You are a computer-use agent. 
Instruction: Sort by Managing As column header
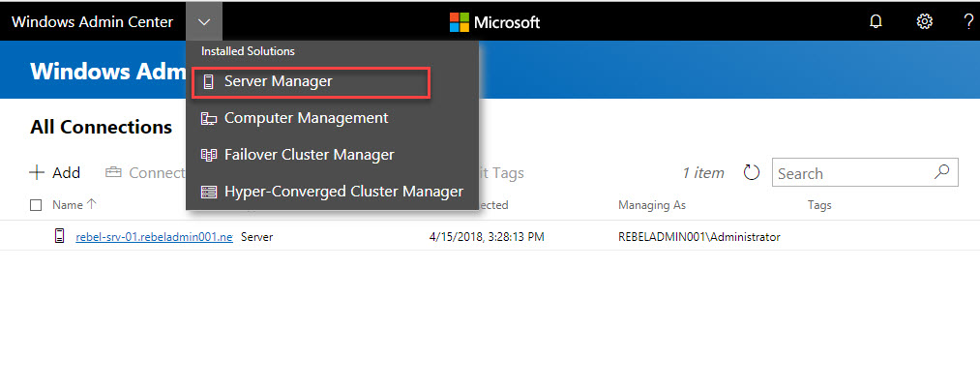click(x=652, y=205)
